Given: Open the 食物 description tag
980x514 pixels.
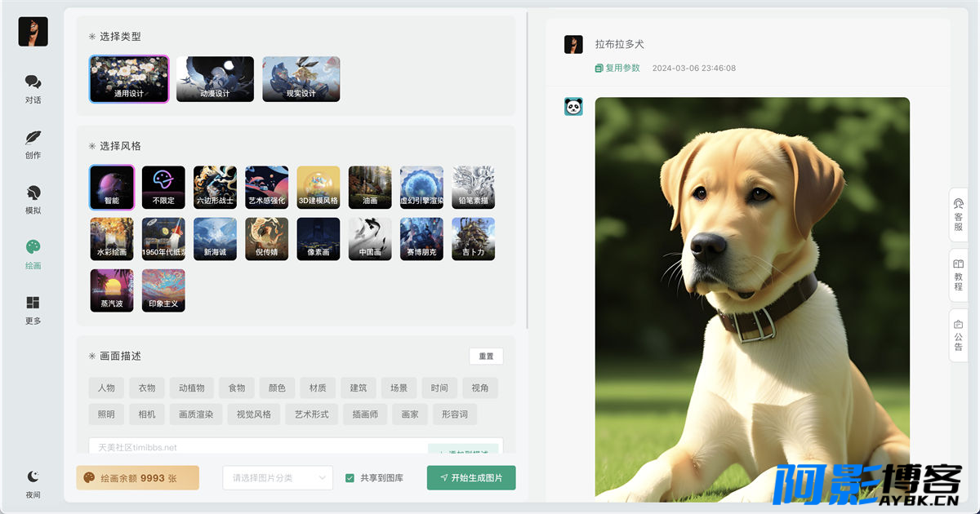Looking at the screenshot, I should pyautogui.click(x=237, y=388).
